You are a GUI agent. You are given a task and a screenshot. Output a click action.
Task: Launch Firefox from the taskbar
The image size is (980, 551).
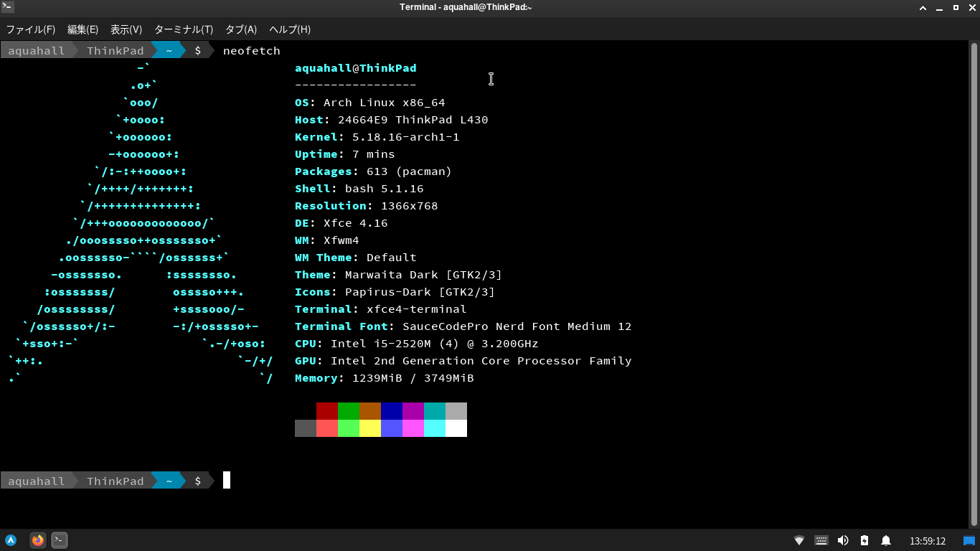tap(38, 540)
